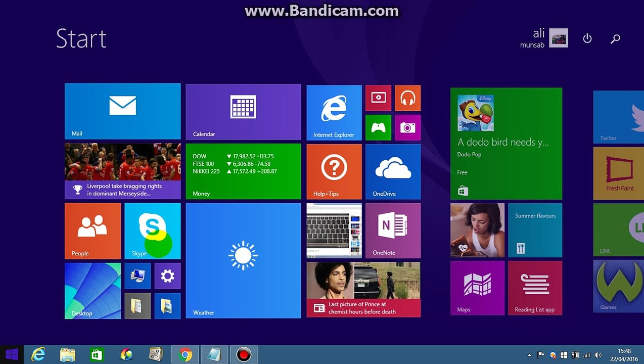Screen dimensions: 644x364
Task: Open the OneDrive tile
Action: tap(393, 171)
